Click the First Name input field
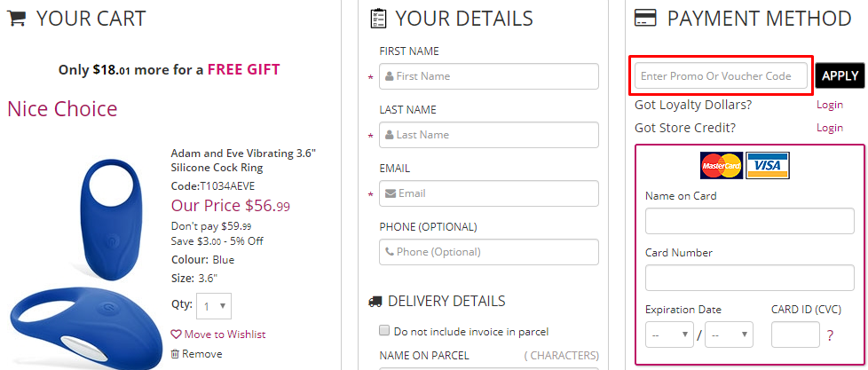The image size is (868, 370). [488, 76]
